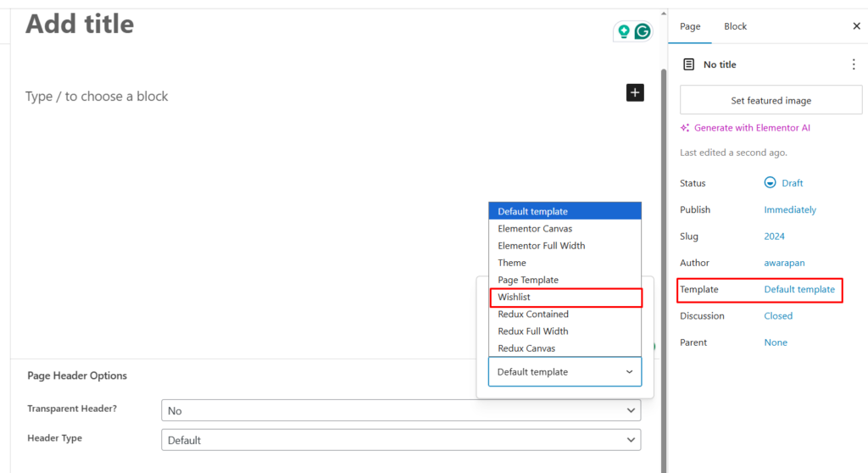Click the page document icon beside No title
This screenshot has height=473, width=868.
(688, 64)
